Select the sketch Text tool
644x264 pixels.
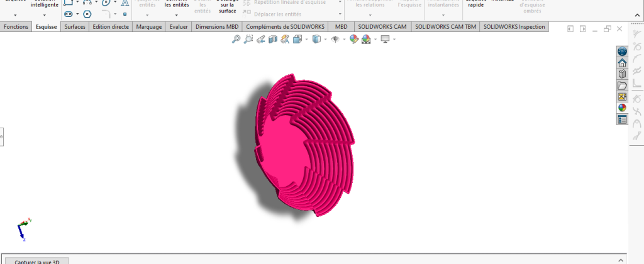[125, 3]
